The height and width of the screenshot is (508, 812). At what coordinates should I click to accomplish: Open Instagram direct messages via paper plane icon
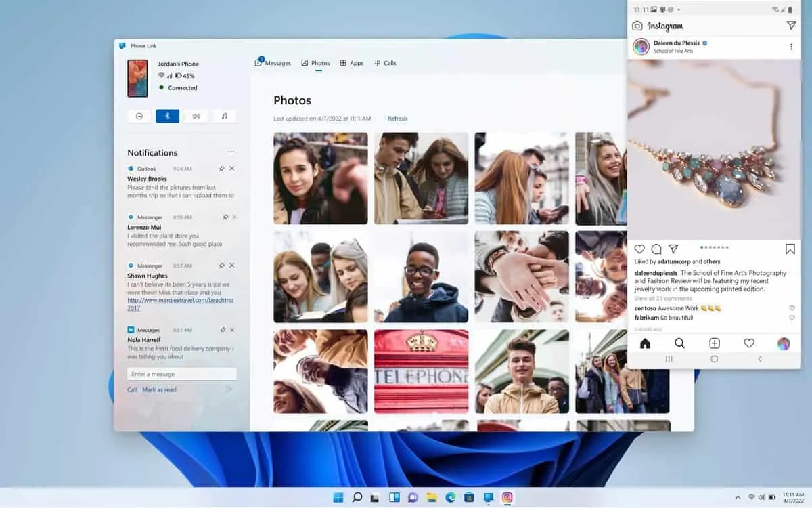[790, 25]
